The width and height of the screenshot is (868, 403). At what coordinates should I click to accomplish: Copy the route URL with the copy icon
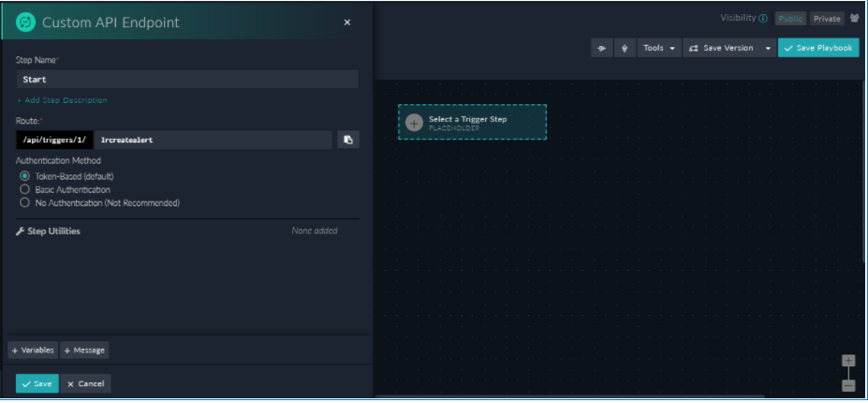pyautogui.click(x=347, y=140)
